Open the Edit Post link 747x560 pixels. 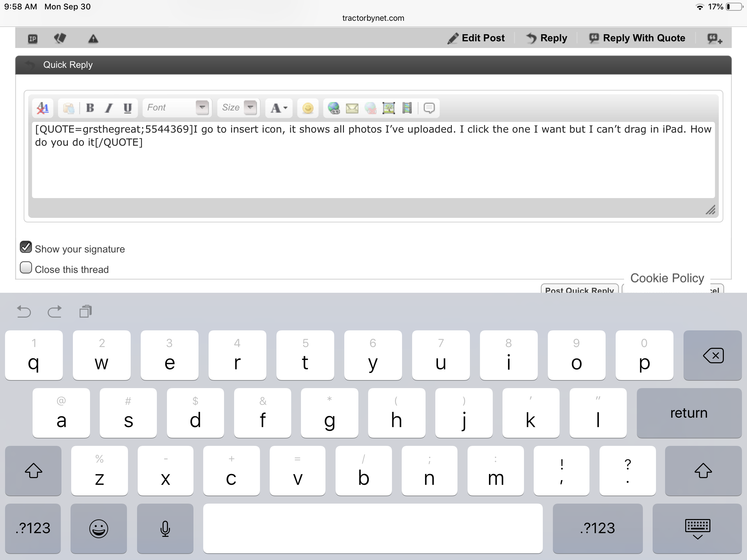pos(476,38)
